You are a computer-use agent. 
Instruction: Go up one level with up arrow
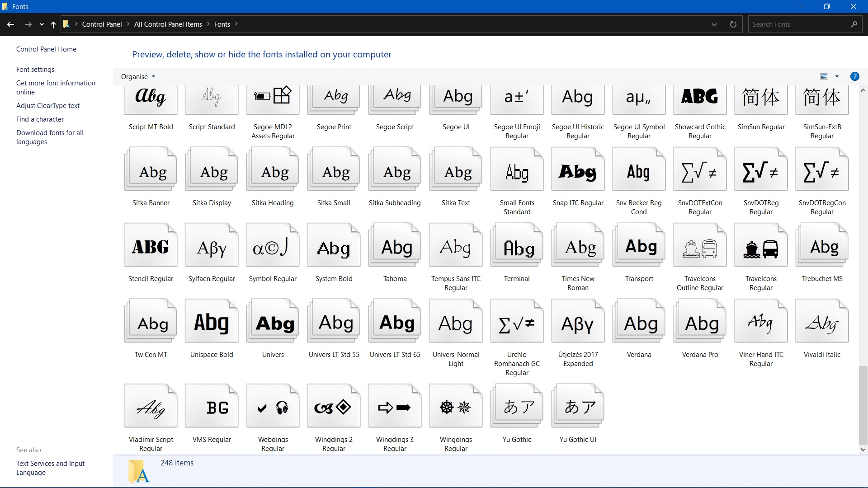click(x=53, y=24)
